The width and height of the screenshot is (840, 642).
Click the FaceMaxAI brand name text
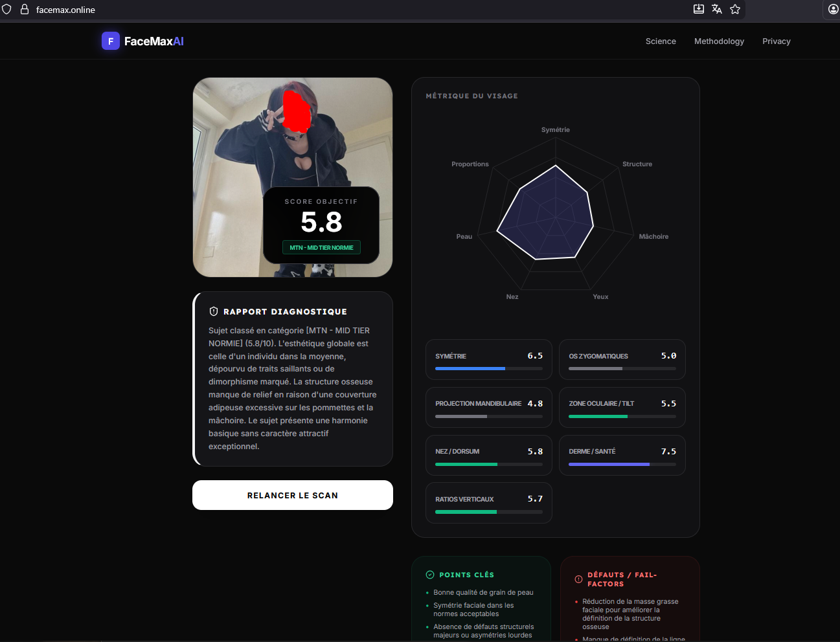(x=153, y=41)
